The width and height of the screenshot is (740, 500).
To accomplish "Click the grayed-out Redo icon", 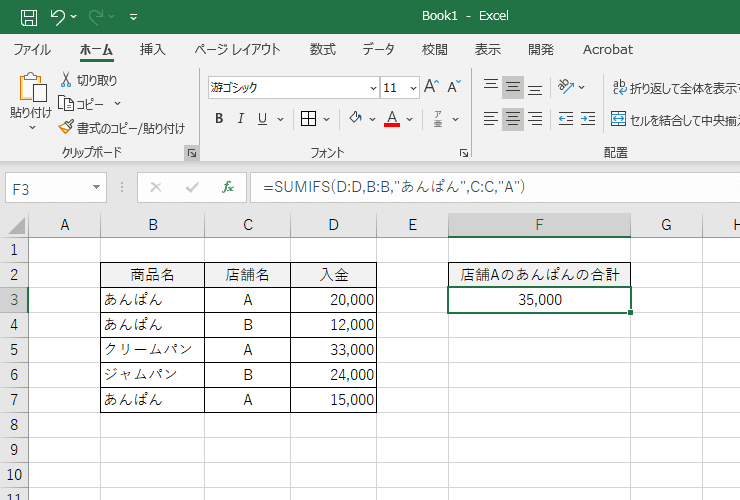I will coord(96,17).
